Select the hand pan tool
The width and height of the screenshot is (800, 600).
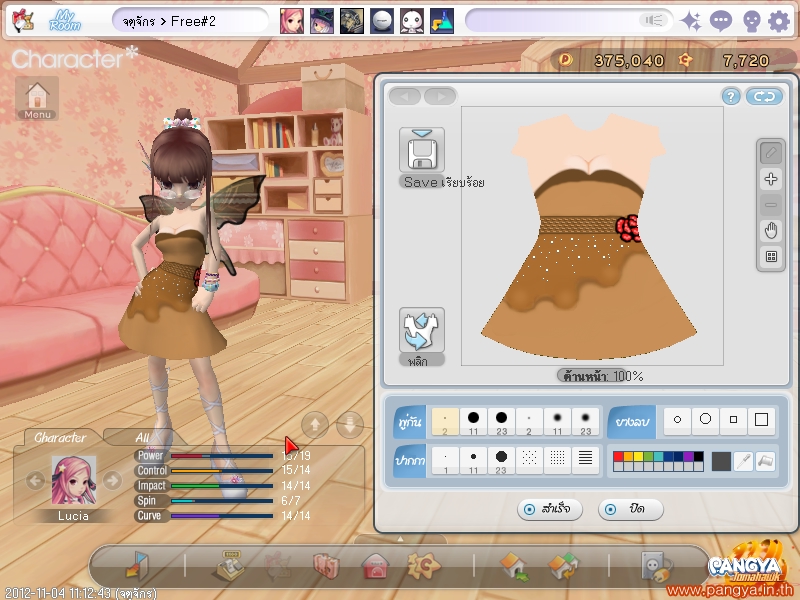point(771,231)
